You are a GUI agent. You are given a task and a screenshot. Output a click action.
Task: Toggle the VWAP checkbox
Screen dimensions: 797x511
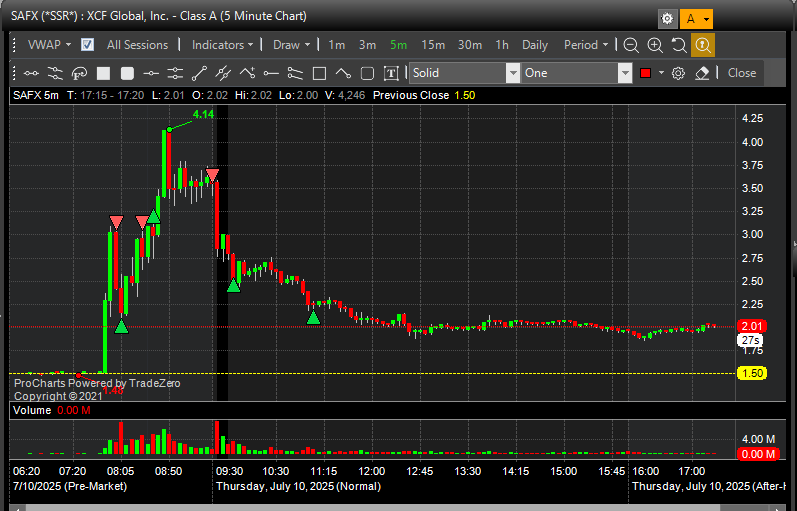[87, 45]
